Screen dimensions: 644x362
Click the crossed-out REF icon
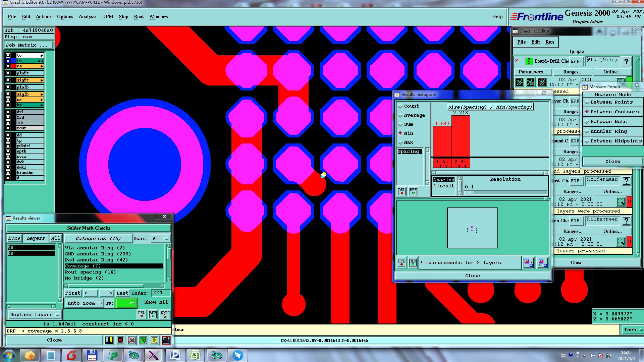132,340
